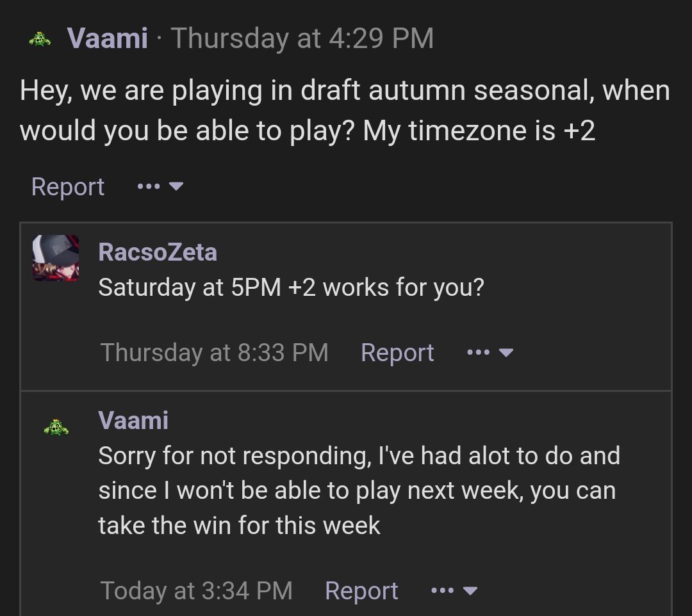The image size is (692, 616).
Task: Open Vaami's profile via the top username
Action: [107, 38]
